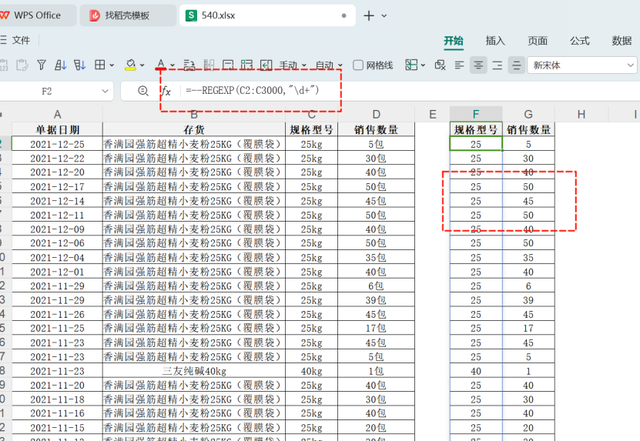
Task: Click cell 2021-12-04
Action: click(57, 258)
